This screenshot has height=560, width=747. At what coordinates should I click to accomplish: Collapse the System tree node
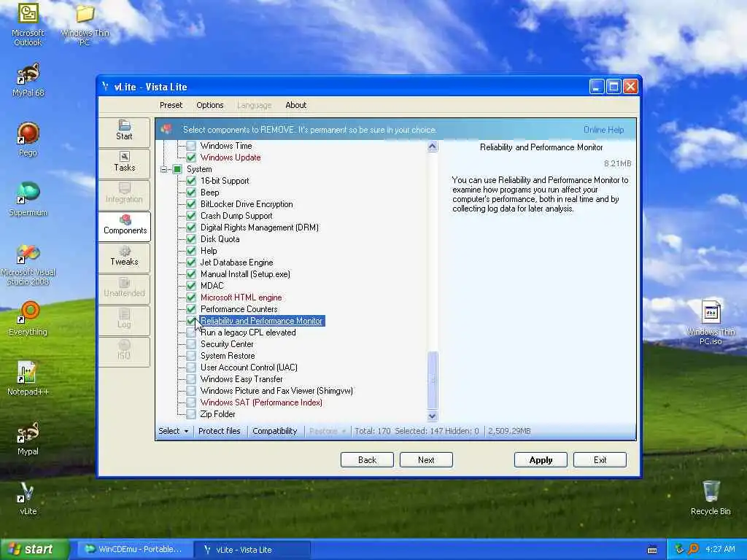tap(164, 169)
